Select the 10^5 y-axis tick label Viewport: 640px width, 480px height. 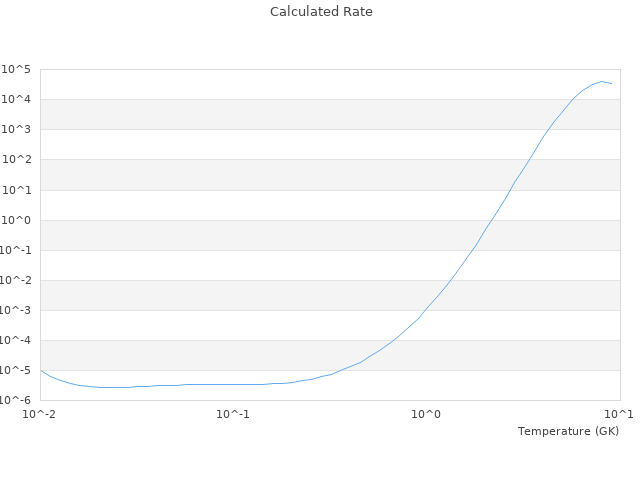click(16, 69)
